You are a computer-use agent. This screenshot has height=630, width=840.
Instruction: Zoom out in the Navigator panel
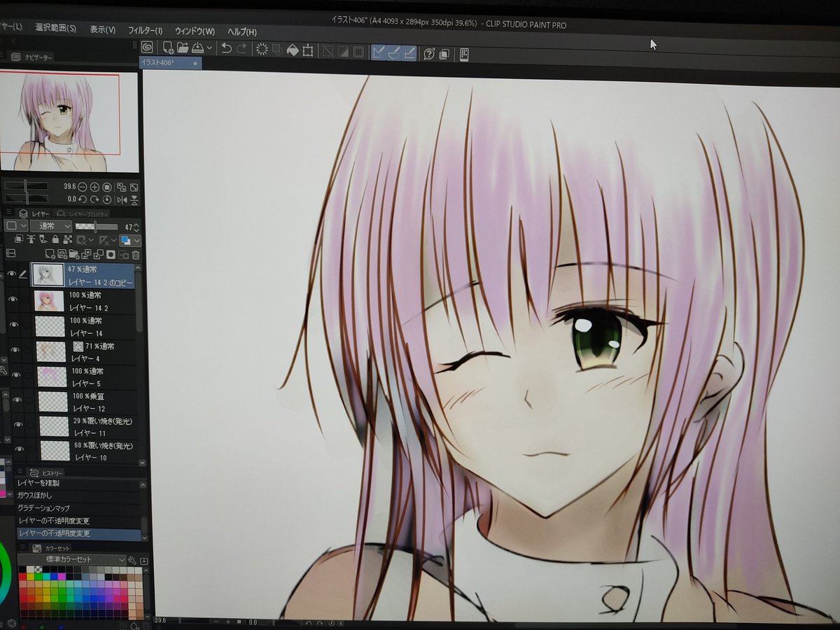point(83,187)
